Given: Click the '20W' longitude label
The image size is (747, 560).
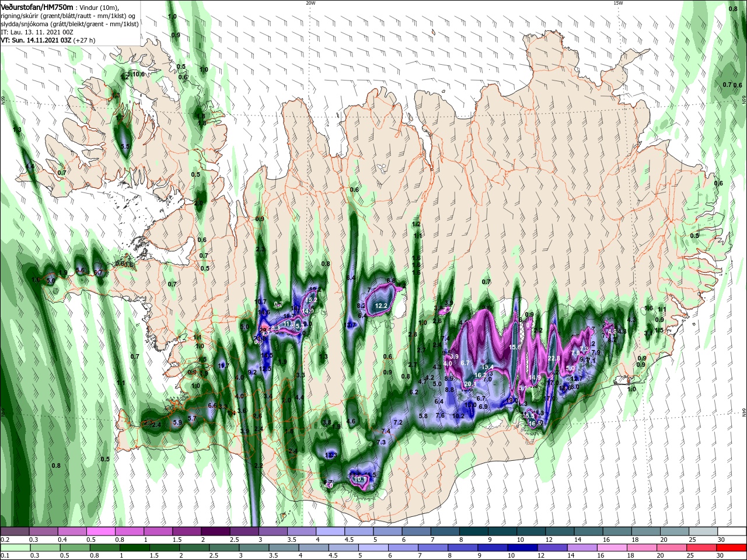Looking at the screenshot, I should click(310, 3).
